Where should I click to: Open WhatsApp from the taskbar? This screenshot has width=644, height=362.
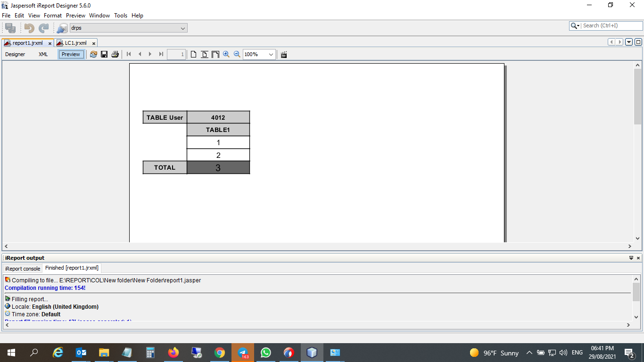pyautogui.click(x=265, y=352)
